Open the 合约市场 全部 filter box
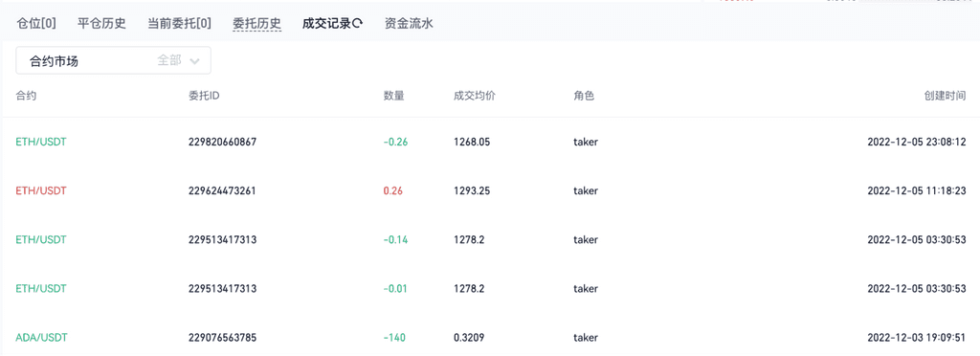The width and height of the screenshot is (980, 356). point(113,60)
